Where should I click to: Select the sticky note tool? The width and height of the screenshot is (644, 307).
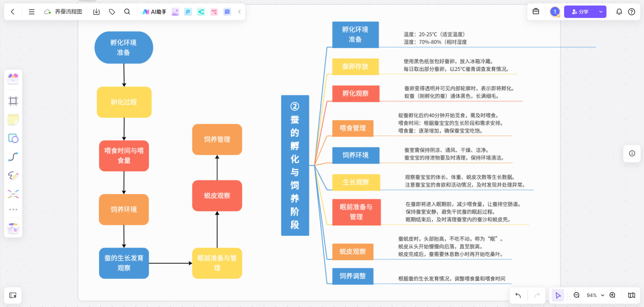tap(13, 120)
